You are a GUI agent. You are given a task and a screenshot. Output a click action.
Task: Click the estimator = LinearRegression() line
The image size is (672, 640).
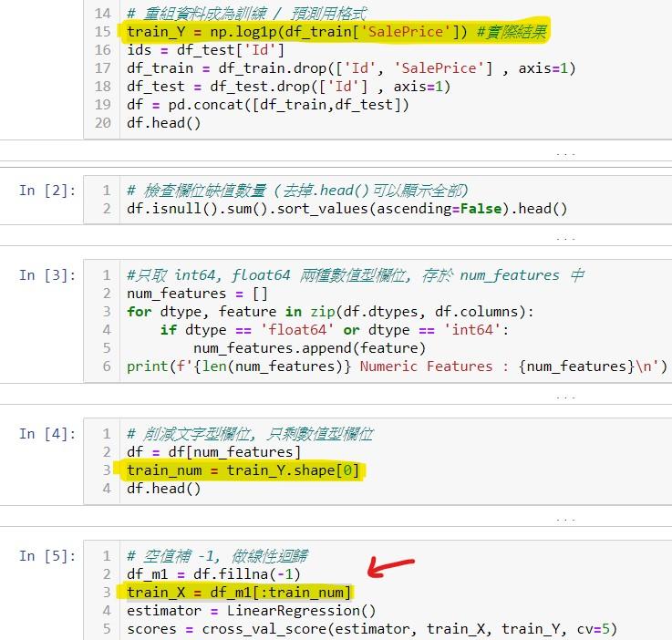click(x=251, y=611)
